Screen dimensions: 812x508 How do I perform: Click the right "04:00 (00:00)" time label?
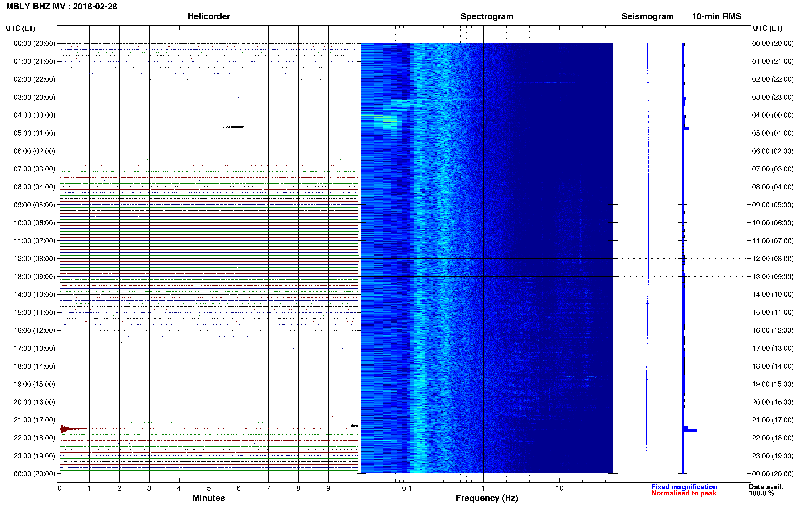point(773,115)
